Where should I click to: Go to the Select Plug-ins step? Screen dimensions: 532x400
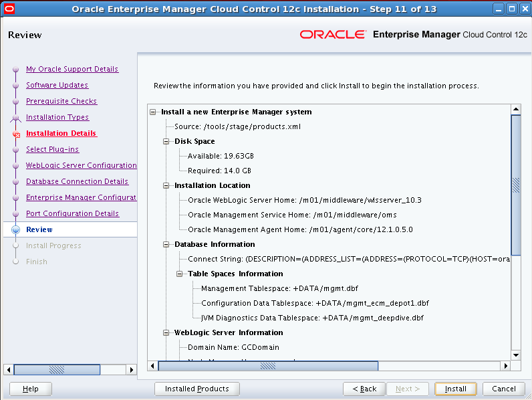click(x=53, y=149)
